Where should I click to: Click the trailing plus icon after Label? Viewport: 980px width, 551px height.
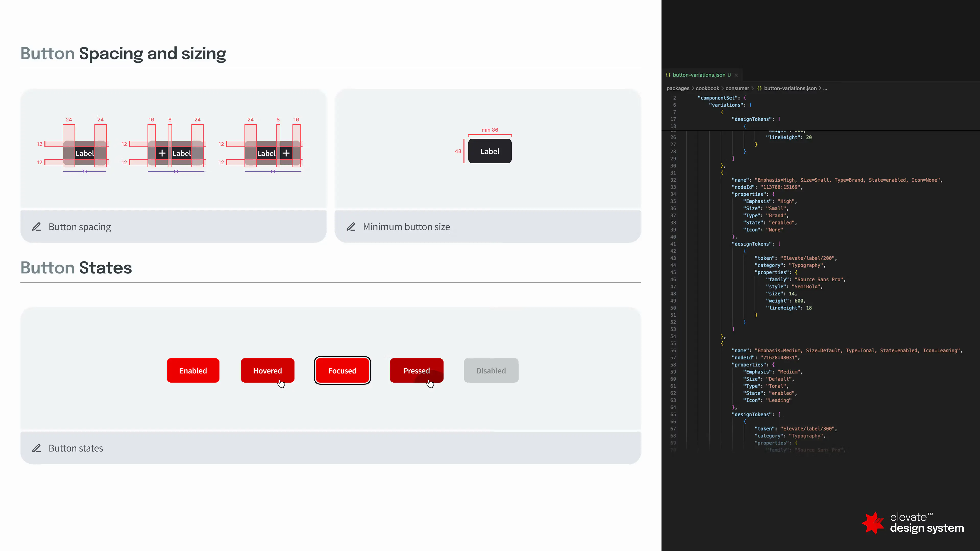286,153
